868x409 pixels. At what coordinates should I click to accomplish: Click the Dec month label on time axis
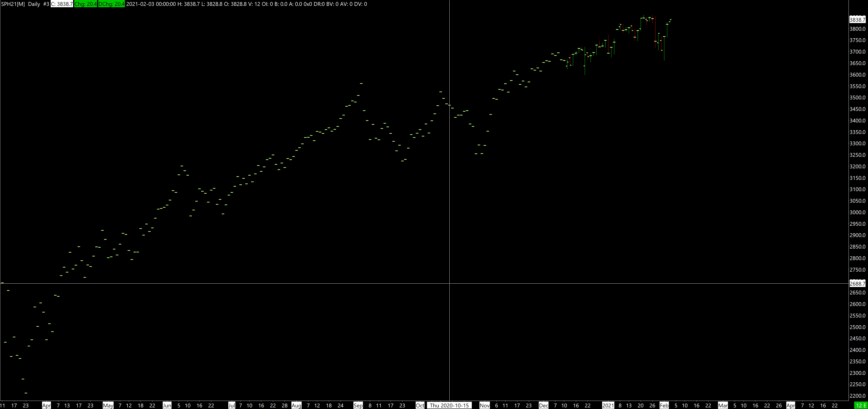click(x=544, y=406)
